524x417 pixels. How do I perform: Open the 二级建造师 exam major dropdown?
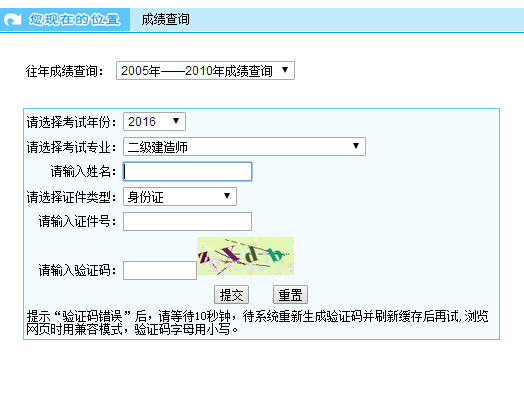244,146
